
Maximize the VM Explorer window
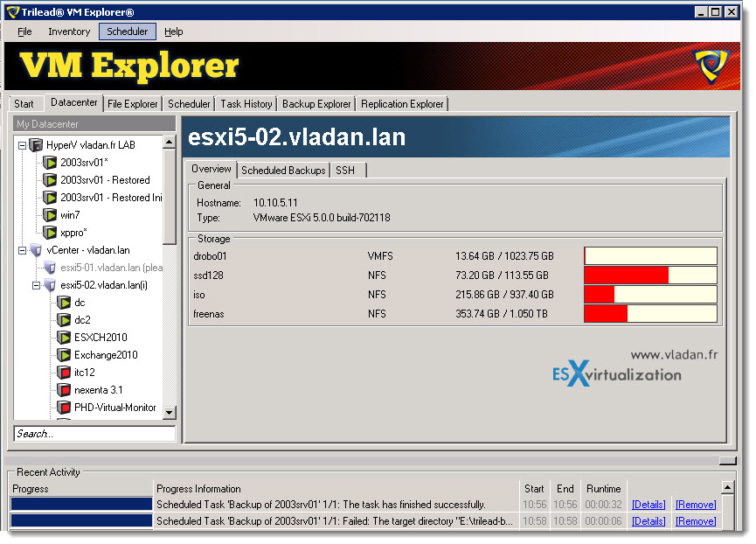point(716,11)
